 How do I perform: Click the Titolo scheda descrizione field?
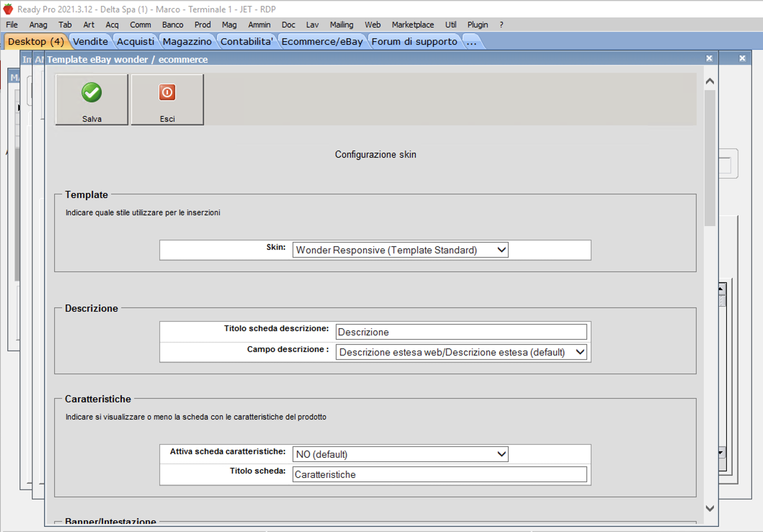tap(461, 332)
